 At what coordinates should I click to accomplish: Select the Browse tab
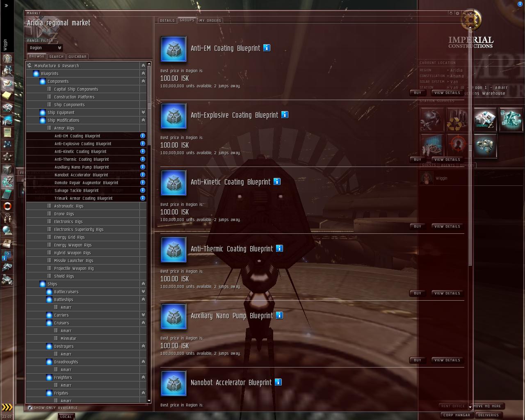coord(37,56)
